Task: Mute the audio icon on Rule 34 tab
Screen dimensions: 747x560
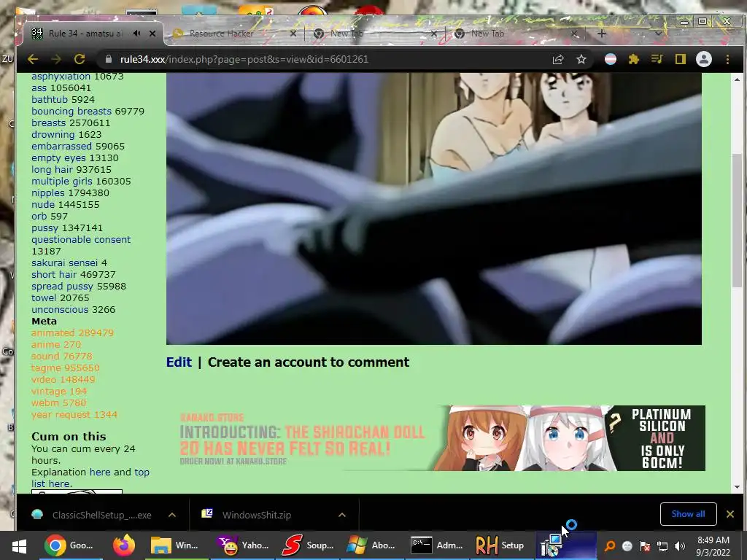Action: click(x=136, y=34)
